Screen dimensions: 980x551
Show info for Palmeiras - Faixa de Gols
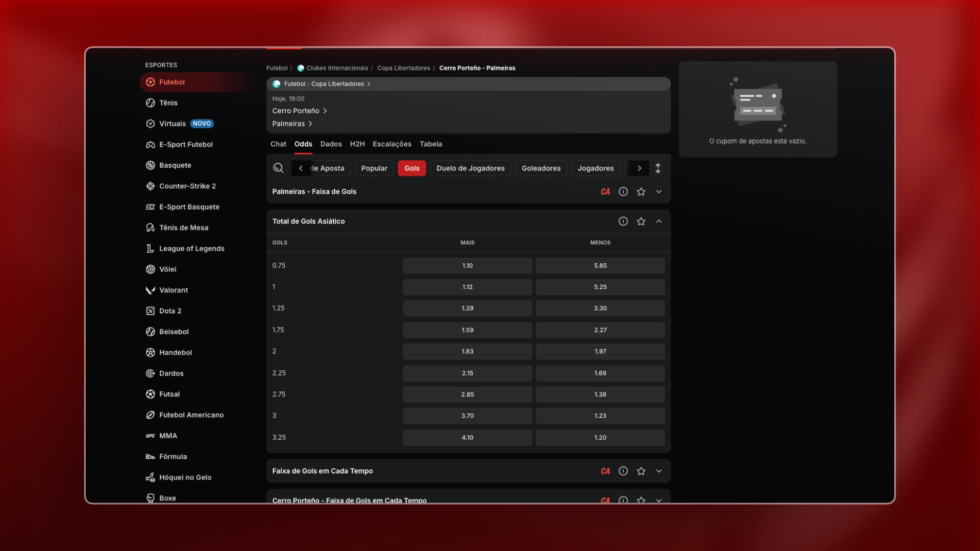(623, 192)
